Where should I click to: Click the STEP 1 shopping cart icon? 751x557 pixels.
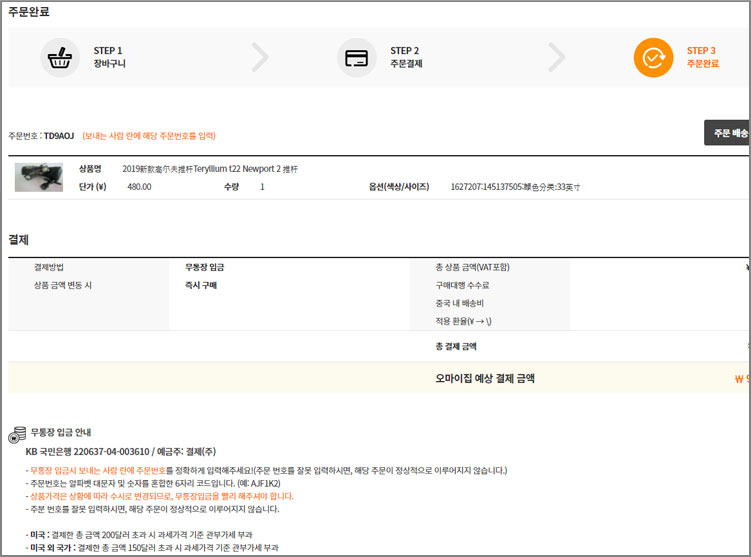60,57
